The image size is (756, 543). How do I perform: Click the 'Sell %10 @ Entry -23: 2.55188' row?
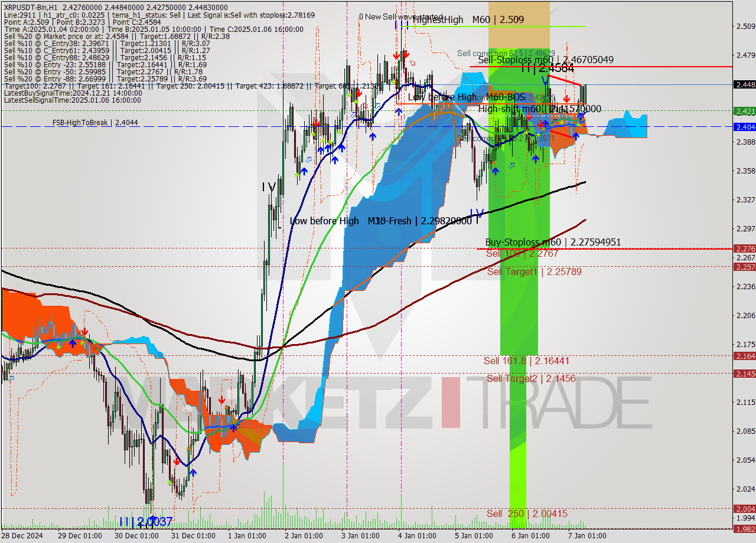tap(105, 64)
